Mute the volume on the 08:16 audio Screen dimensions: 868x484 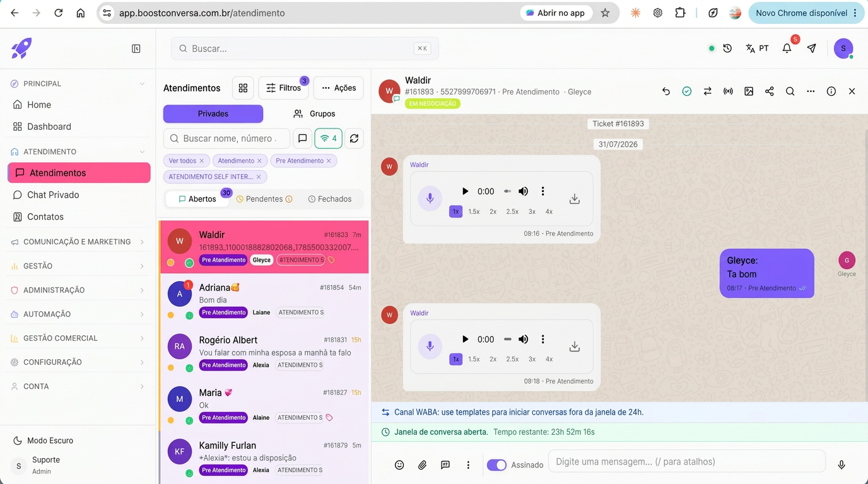click(x=523, y=191)
